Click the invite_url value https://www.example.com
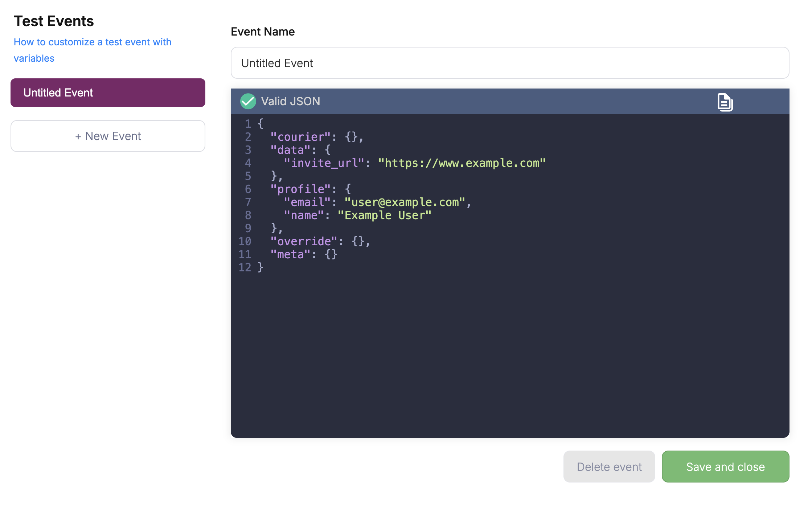The image size is (812, 505). (462, 163)
